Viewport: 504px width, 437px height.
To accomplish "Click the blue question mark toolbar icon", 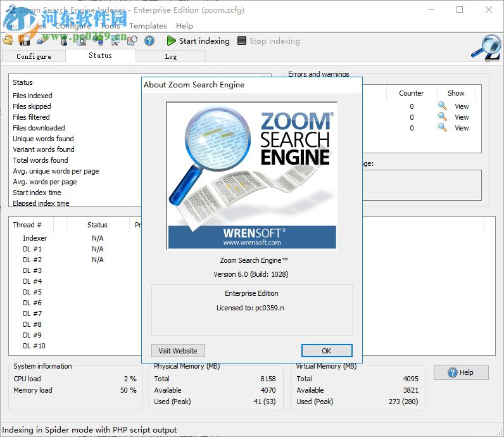I will [149, 41].
